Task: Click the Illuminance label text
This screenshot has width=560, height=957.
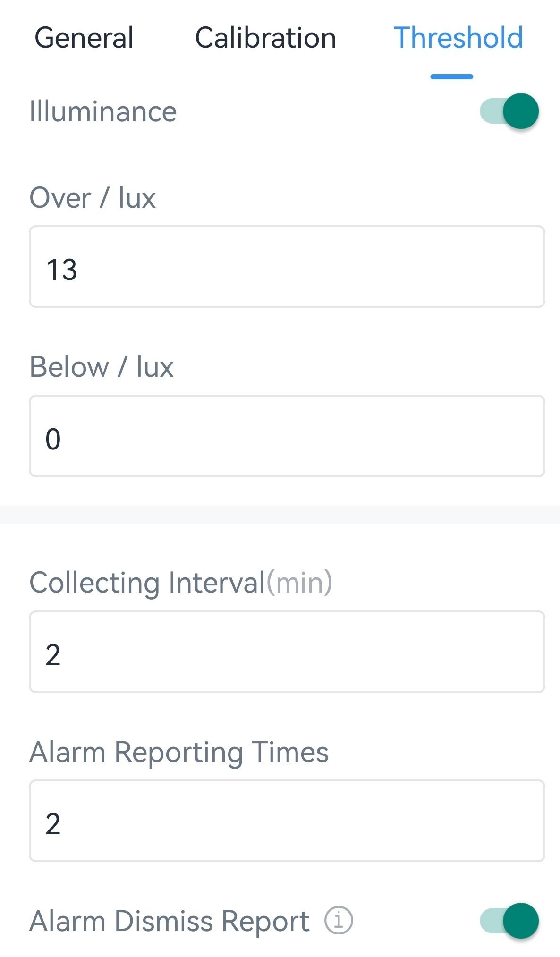Action: pyautogui.click(x=103, y=112)
